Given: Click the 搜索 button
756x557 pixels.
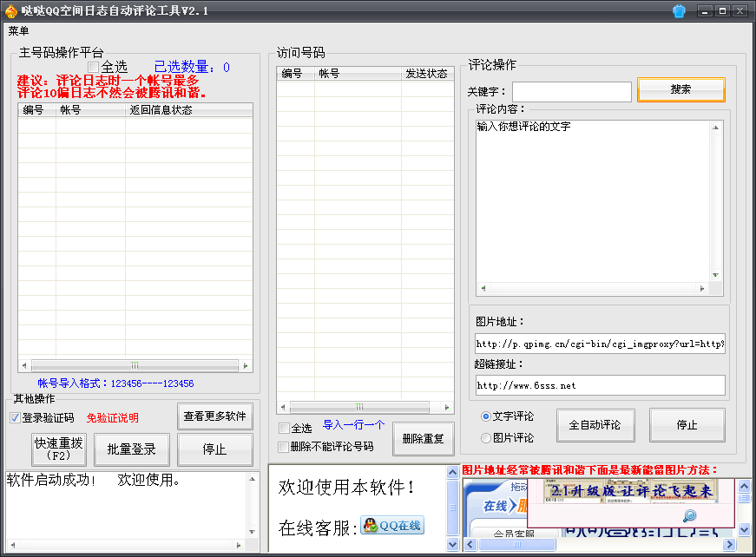Looking at the screenshot, I should (x=680, y=89).
